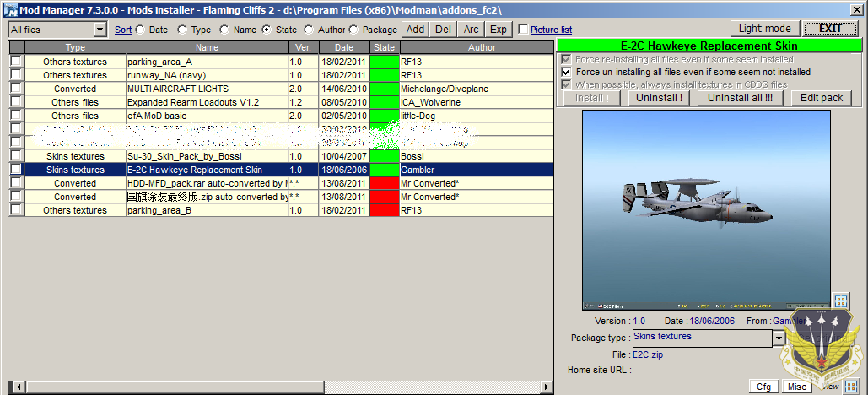Image resolution: width=868 pixels, height=395 pixels.
Task: Click the red State cell of parking_area_B
Action: click(x=384, y=210)
